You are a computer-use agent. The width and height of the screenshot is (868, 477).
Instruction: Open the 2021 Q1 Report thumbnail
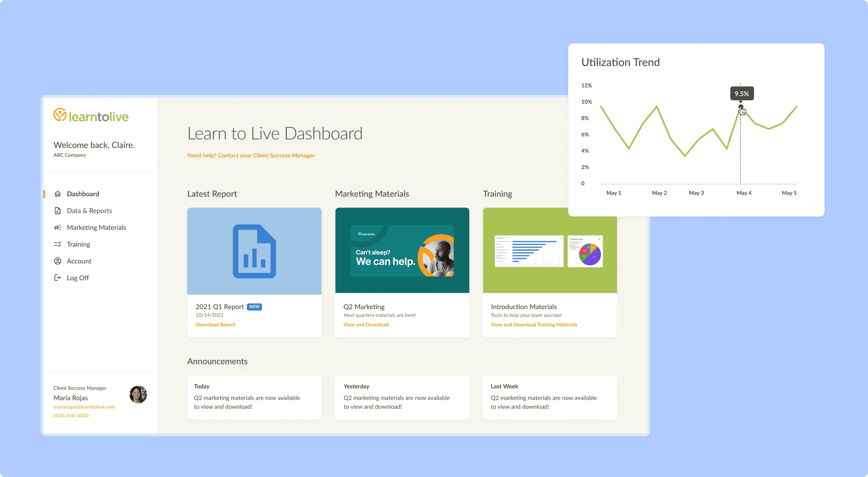(x=254, y=251)
